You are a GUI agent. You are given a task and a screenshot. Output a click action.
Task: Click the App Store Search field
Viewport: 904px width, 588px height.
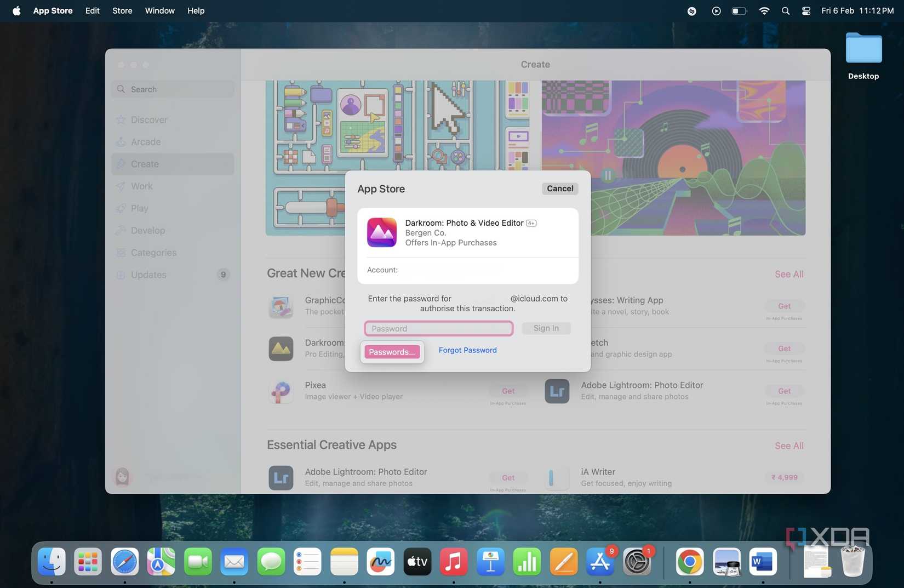pos(173,89)
